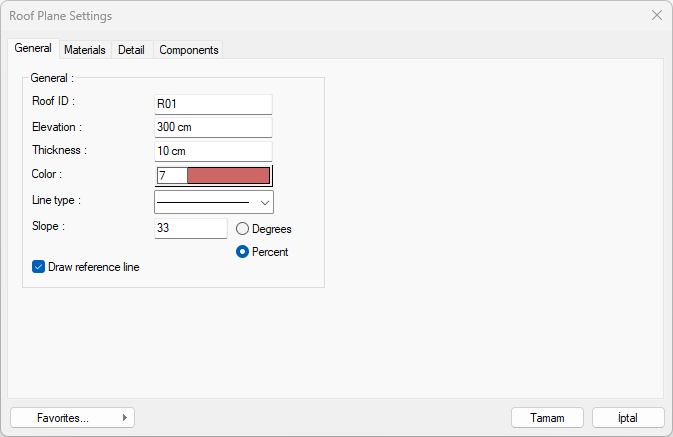Viewport: 673px width, 437px height.
Task: Click the Roof ID input field
Action: (x=213, y=103)
